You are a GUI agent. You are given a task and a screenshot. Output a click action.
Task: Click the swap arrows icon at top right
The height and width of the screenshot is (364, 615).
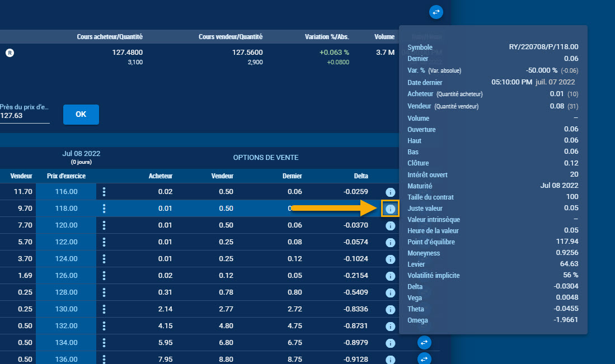click(x=436, y=11)
